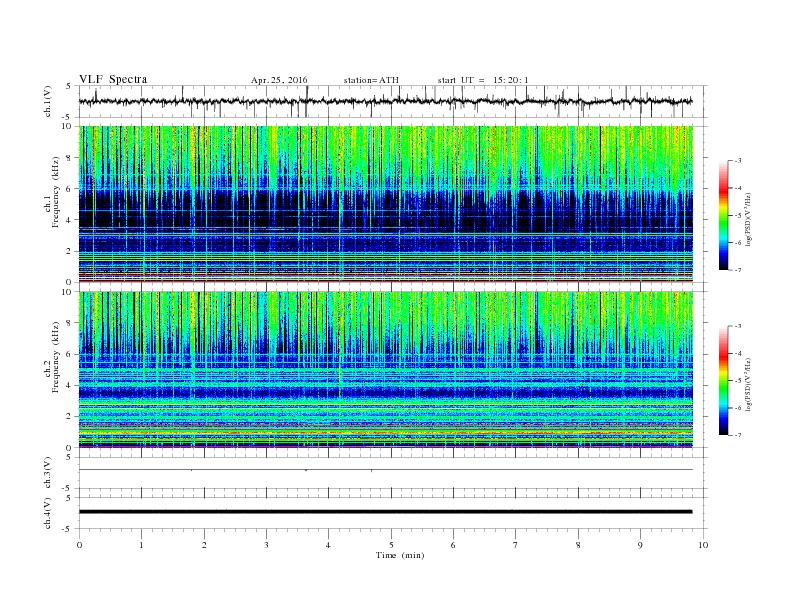Click the 'station=ATH' label

point(371,80)
